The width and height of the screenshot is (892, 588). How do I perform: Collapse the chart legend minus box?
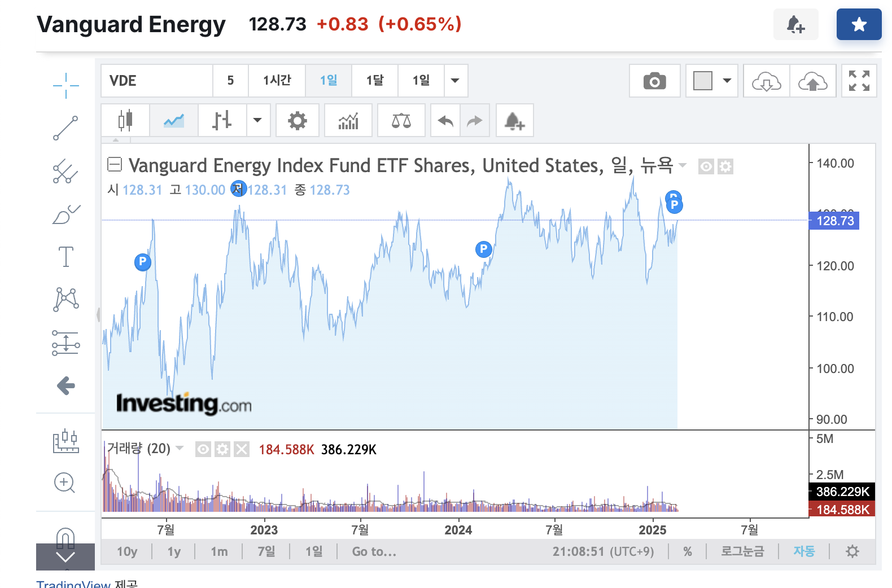tap(115, 164)
